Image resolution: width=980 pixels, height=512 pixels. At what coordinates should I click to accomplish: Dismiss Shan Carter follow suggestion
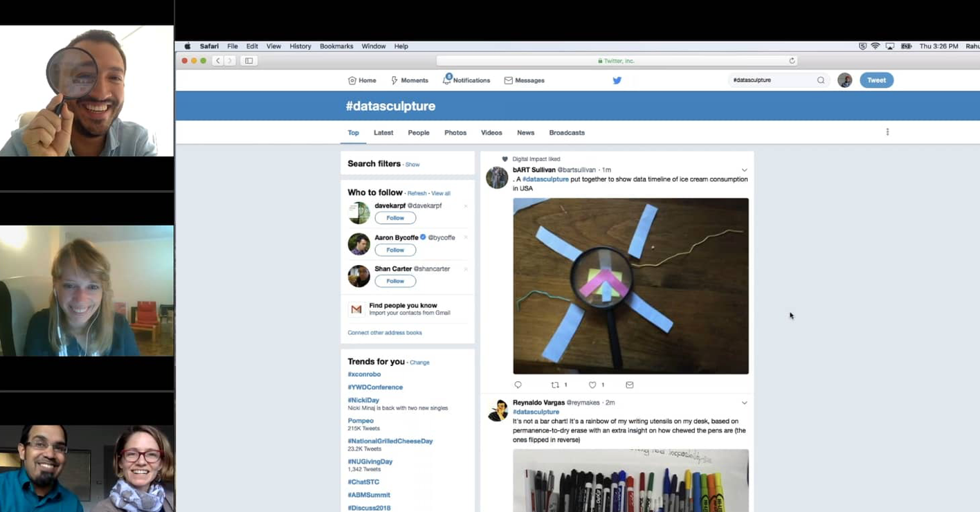[466, 268]
